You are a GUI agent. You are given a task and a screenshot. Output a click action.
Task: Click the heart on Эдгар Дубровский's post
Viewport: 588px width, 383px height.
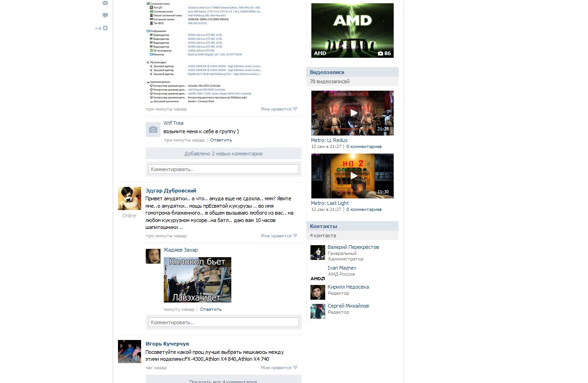295,236
